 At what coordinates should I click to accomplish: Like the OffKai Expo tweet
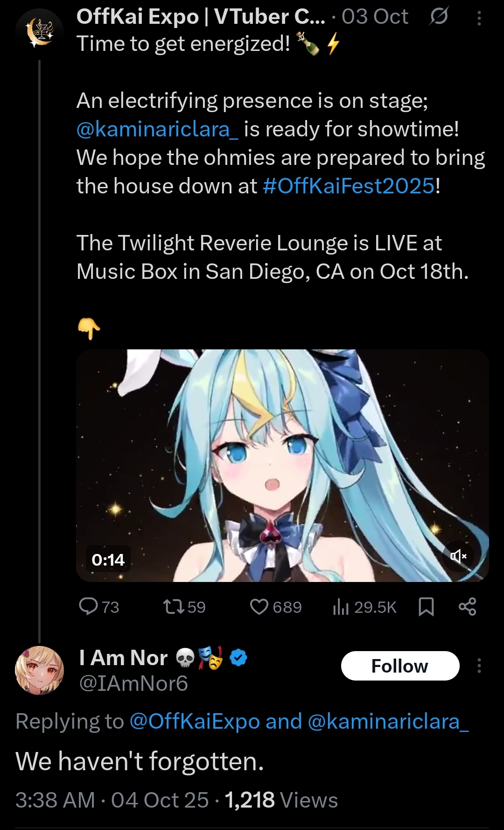(x=259, y=607)
